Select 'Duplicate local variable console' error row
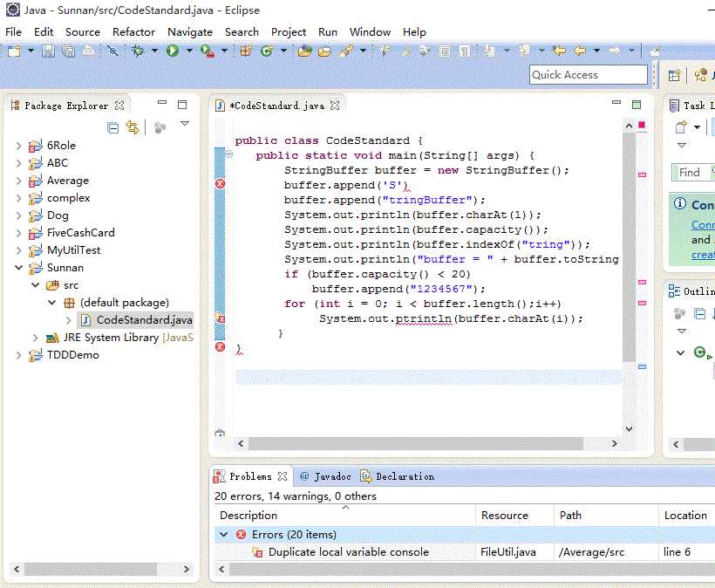Viewport: 715px width, 588px height. point(465,552)
